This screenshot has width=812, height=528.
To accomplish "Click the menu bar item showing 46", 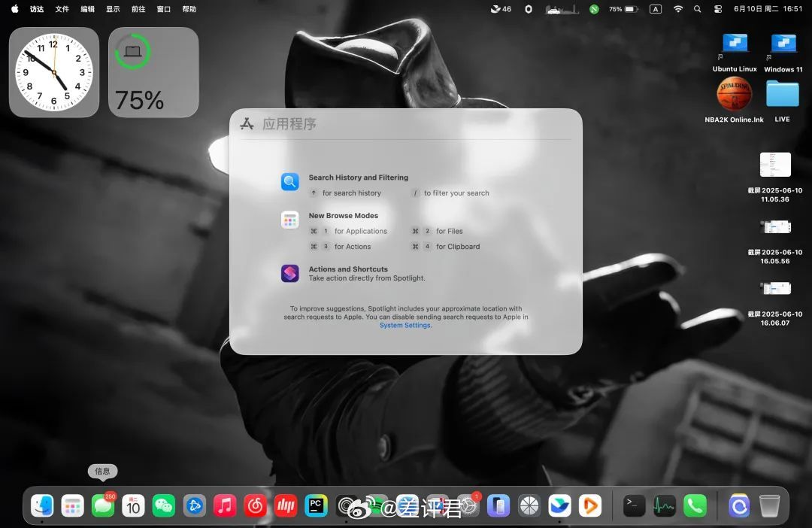I will [501, 9].
